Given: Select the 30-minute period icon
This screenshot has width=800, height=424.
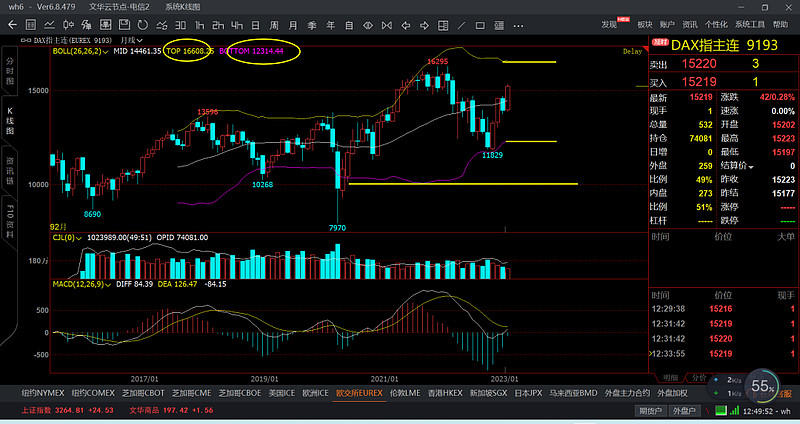Looking at the screenshot, I should (x=181, y=25).
